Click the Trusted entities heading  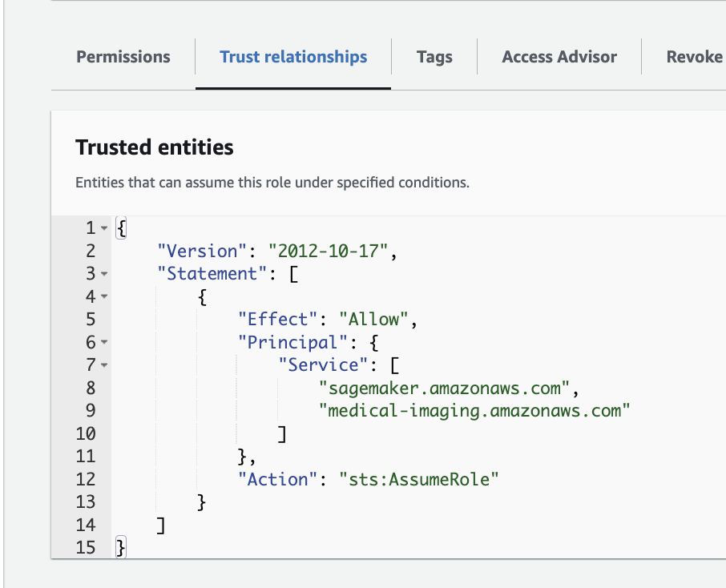tap(155, 147)
